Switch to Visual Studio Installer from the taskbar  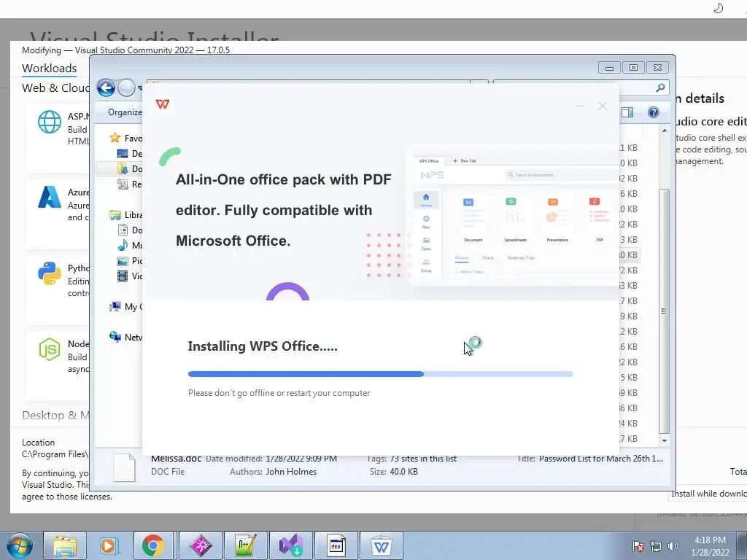click(291, 545)
